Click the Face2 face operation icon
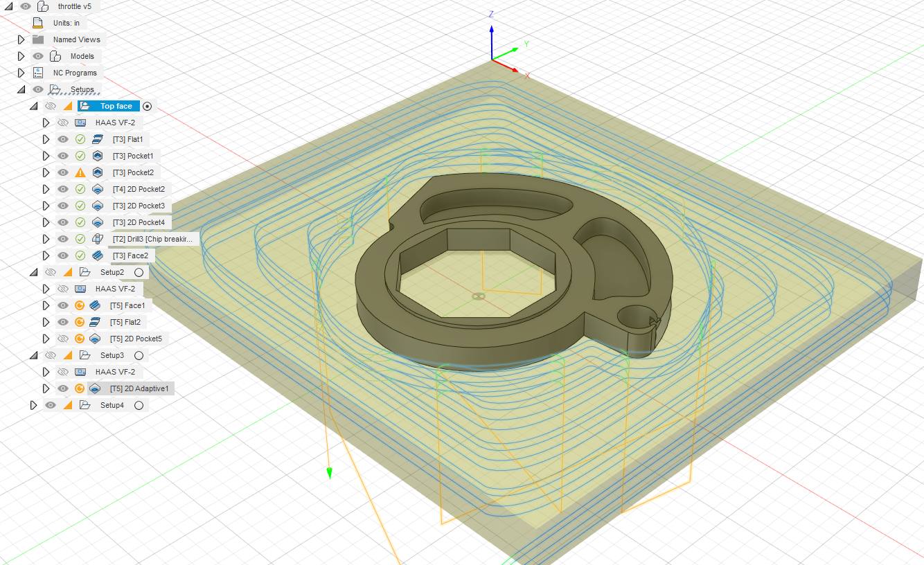Image resolution: width=924 pixels, height=565 pixels. 97,255
